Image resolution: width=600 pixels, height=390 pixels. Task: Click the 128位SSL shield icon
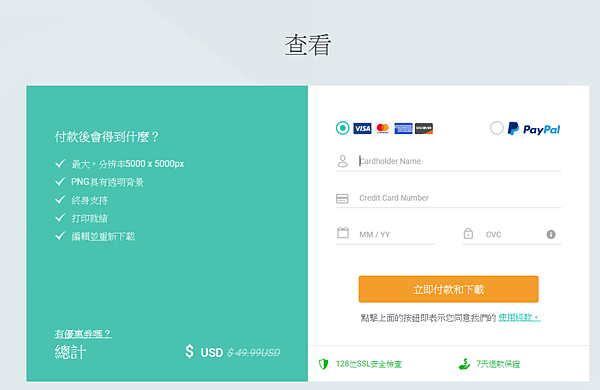click(x=324, y=364)
